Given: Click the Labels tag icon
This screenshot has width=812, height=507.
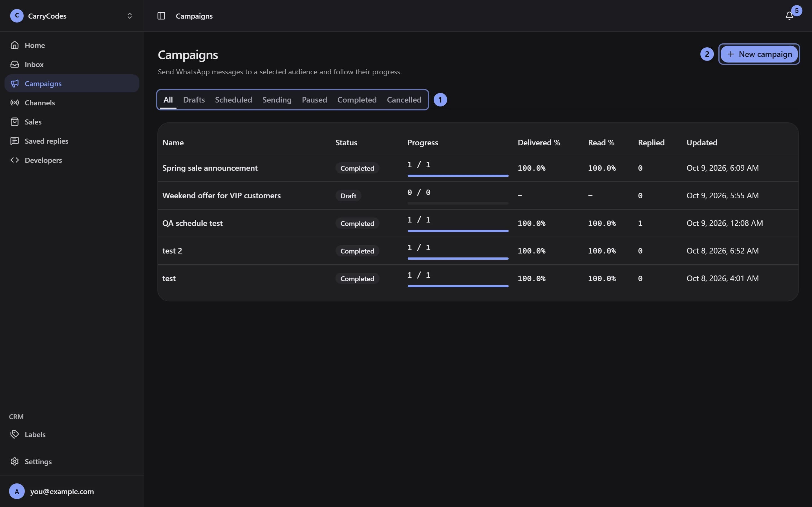Looking at the screenshot, I should click(14, 434).
